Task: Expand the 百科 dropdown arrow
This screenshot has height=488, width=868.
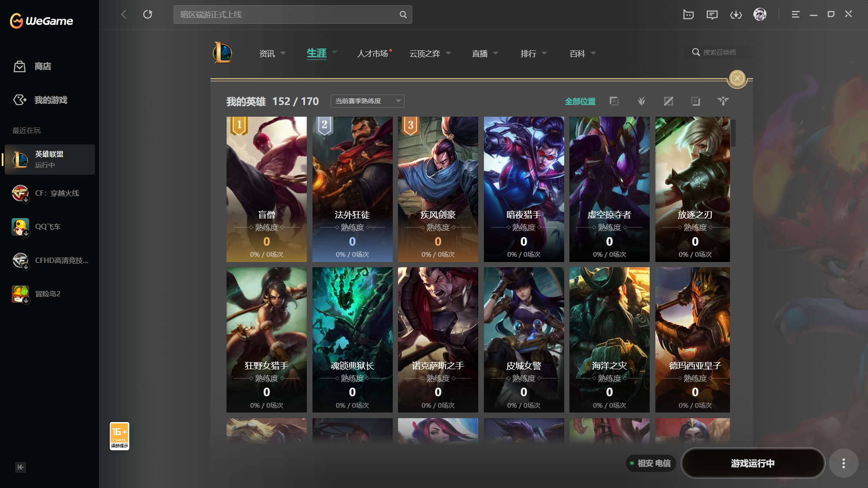Action: pos(593,53)
